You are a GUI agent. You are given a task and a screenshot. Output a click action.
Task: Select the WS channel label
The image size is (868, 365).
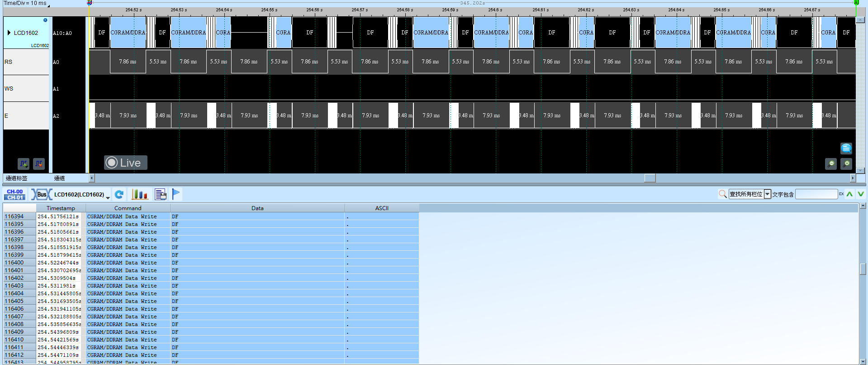26,89
